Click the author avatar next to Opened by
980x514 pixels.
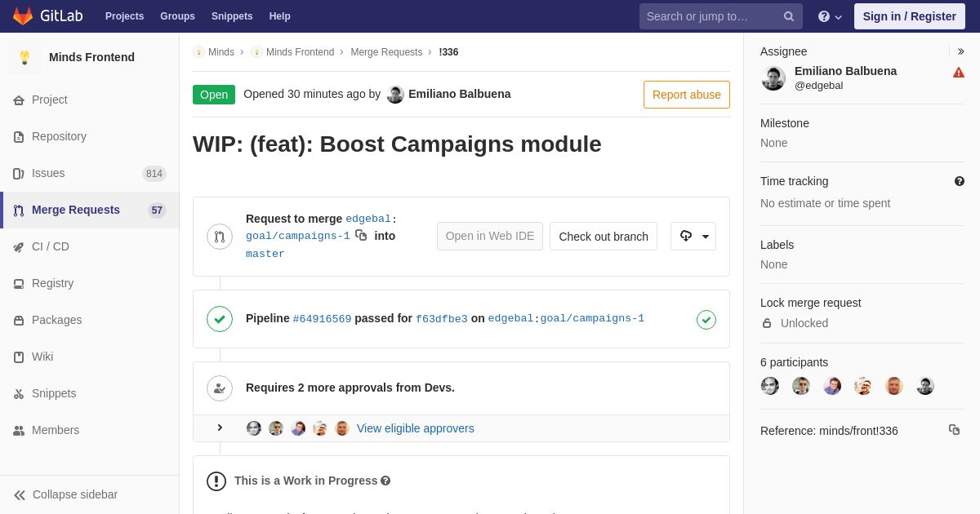pos(395,95)
